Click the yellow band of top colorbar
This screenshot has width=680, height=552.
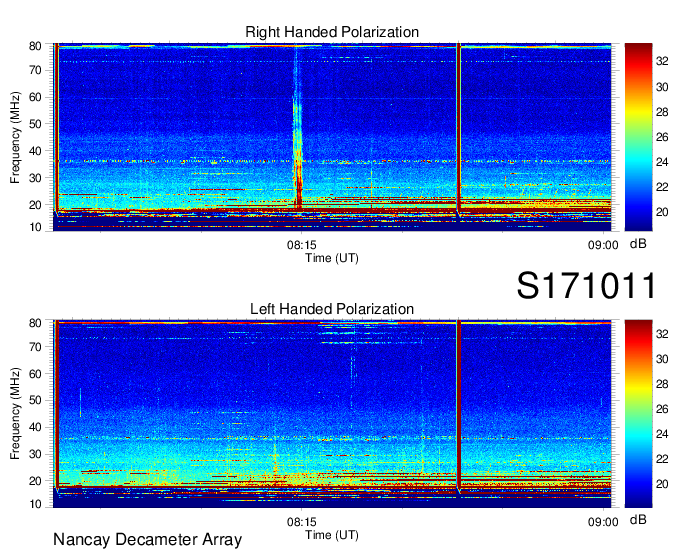point(638,112)
